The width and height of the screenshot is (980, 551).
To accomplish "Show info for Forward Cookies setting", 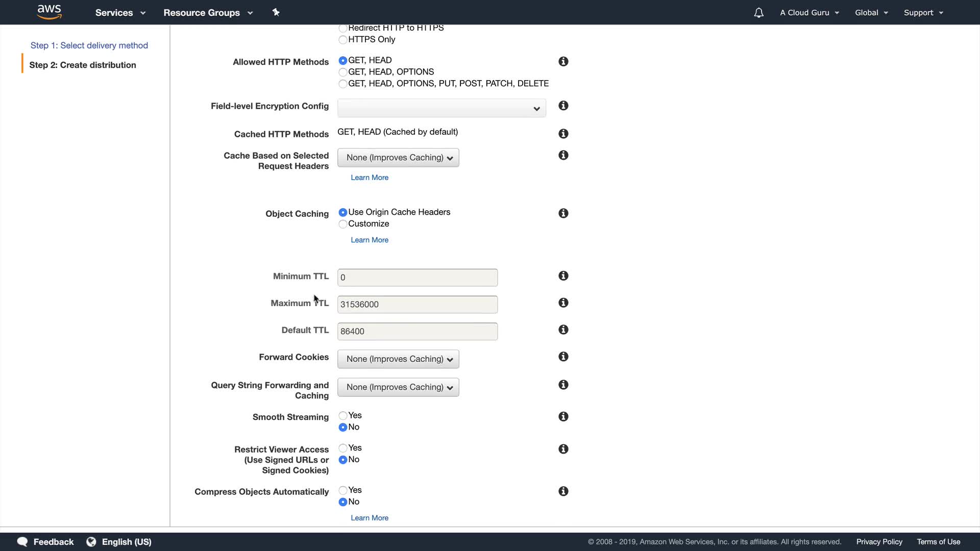I will point(563,357).
